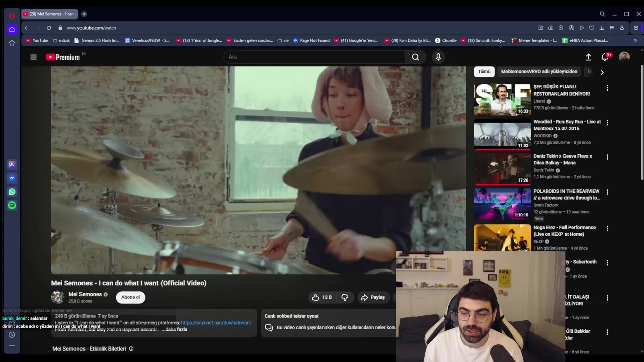Open Messenger in Opera sidebar

click(12, 178)
